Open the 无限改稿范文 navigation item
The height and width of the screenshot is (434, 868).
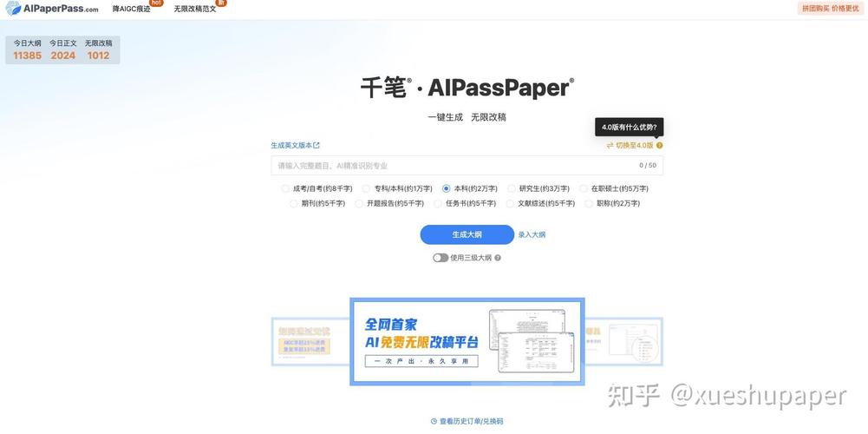coord(194,9)
